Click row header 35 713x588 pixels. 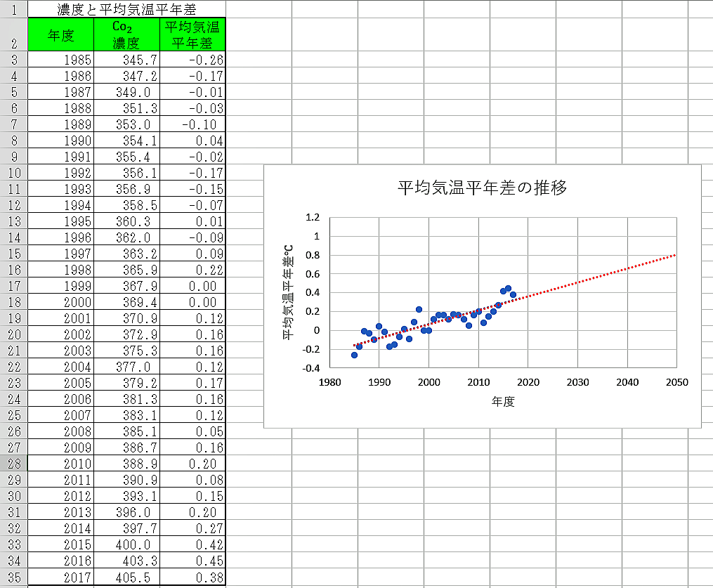[x=14, y=577]
